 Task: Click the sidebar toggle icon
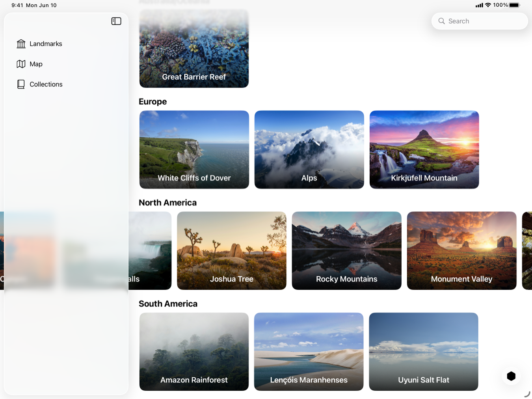116,21
